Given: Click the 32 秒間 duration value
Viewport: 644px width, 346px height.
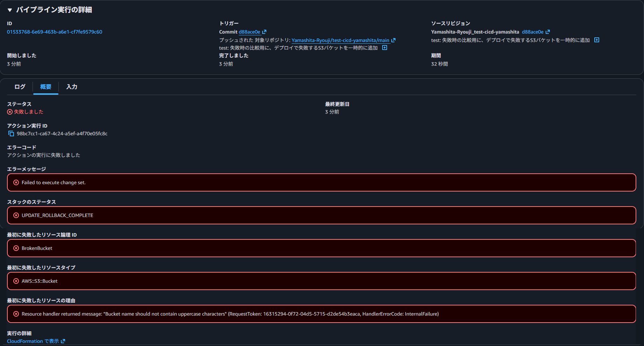Looking at the screenshot, I should click(440, 64).
